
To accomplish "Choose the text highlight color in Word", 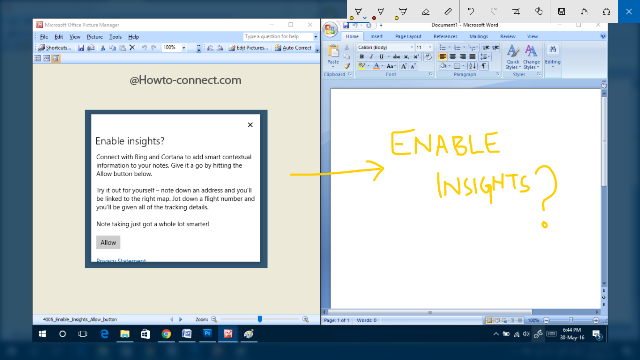I will click(x=362, y=66).
